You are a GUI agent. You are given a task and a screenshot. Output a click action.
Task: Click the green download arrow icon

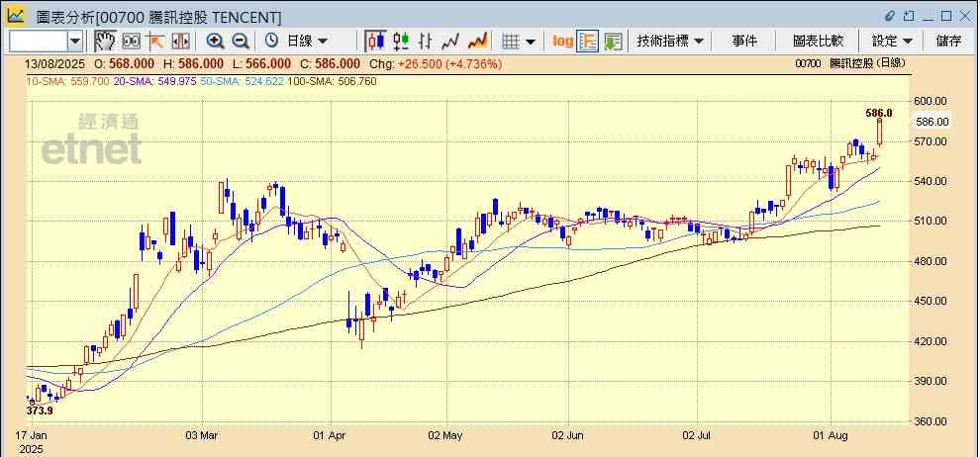[613, 42]
